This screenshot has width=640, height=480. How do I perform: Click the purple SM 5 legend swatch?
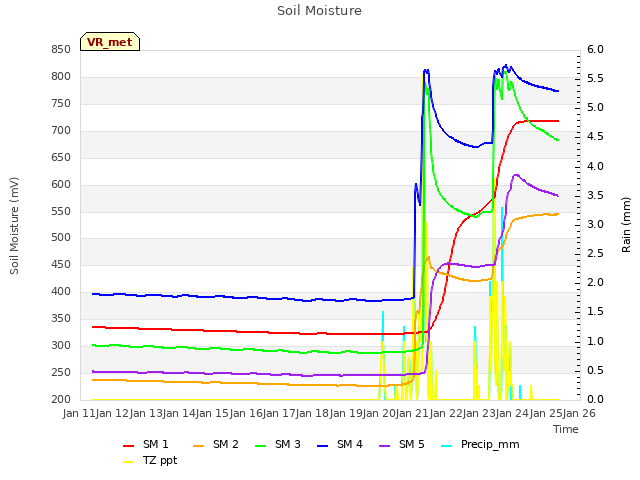coord(385,446)
